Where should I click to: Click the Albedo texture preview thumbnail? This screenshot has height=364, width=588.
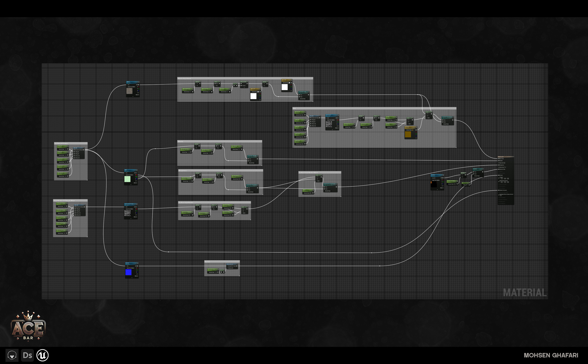coord(130,91)
